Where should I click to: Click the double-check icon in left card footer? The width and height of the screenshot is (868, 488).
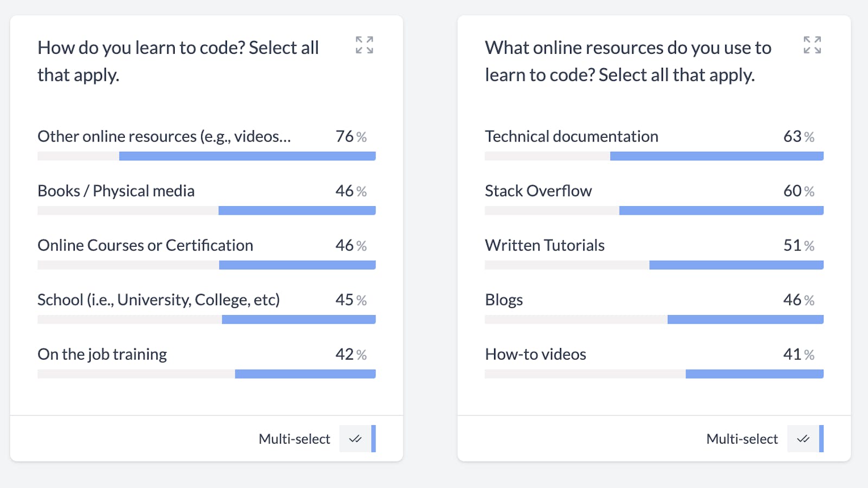(355, 439)
